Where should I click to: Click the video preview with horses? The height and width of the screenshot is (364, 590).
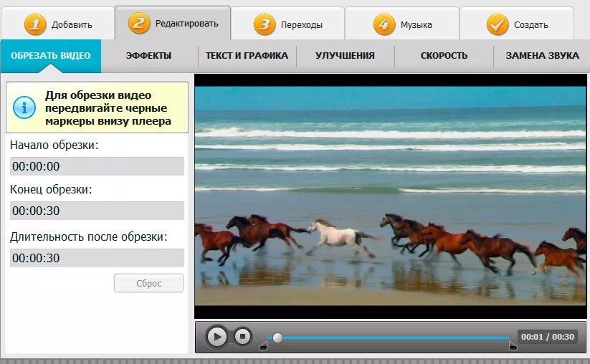[x=391, y=196]
